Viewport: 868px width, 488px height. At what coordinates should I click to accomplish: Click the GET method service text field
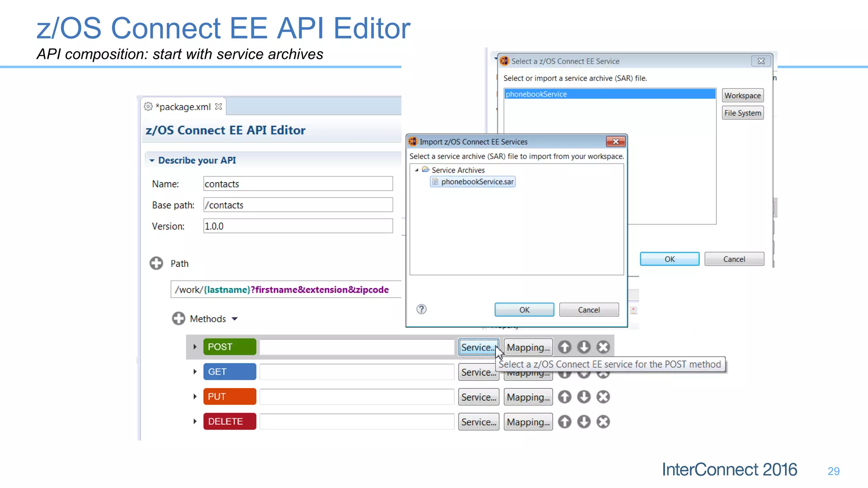tap(357, 372)
